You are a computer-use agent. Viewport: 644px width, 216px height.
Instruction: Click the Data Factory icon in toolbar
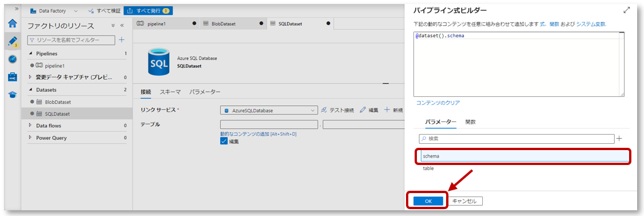pos(34,11)
